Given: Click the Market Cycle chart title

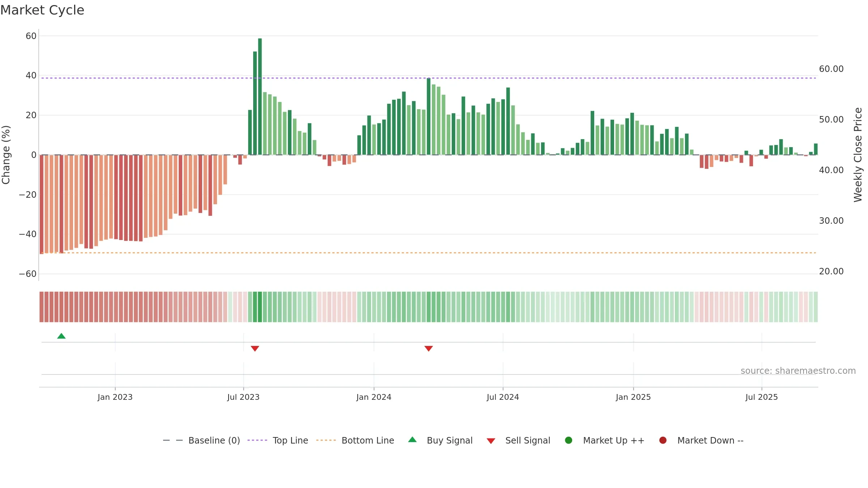Looking at the screenshot, I should [x=42, y=10].
